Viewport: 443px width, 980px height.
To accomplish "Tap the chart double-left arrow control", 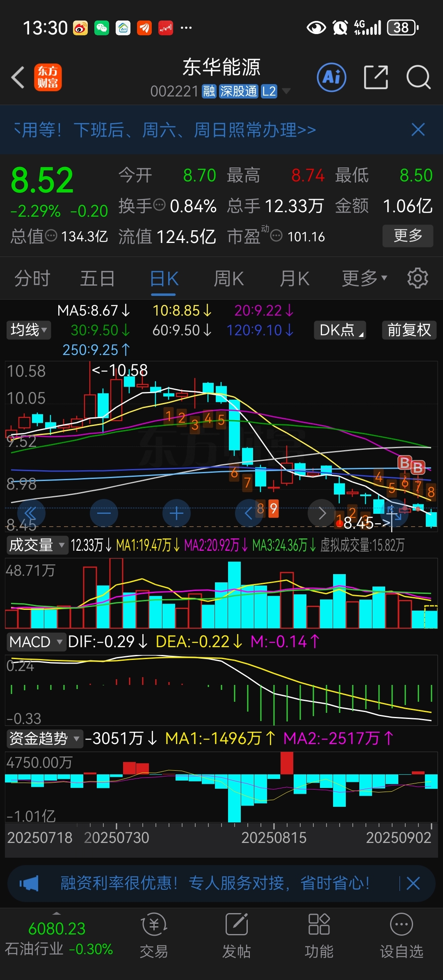I will pos(31,513).
